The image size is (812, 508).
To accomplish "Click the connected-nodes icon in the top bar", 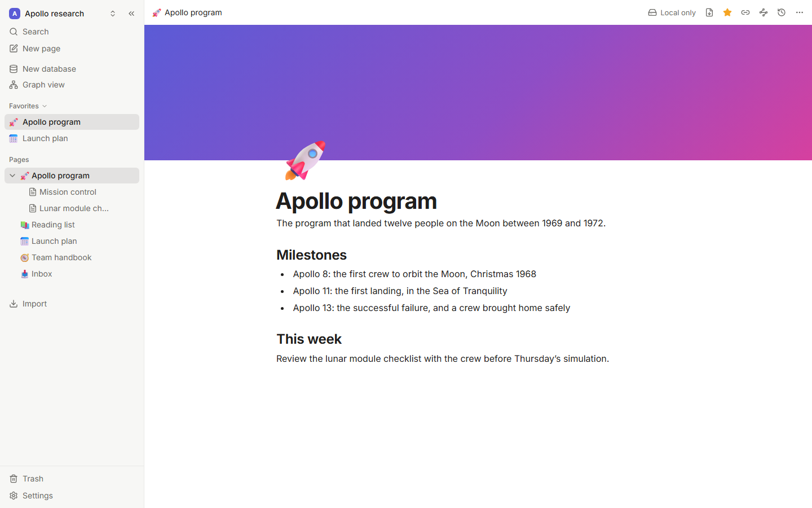I will 764,12.
